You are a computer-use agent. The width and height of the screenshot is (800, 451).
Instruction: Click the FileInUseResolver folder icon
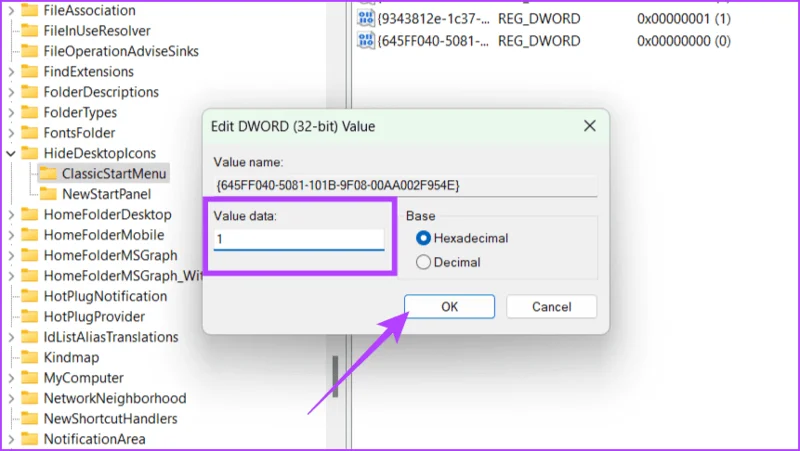click(30, 31)
